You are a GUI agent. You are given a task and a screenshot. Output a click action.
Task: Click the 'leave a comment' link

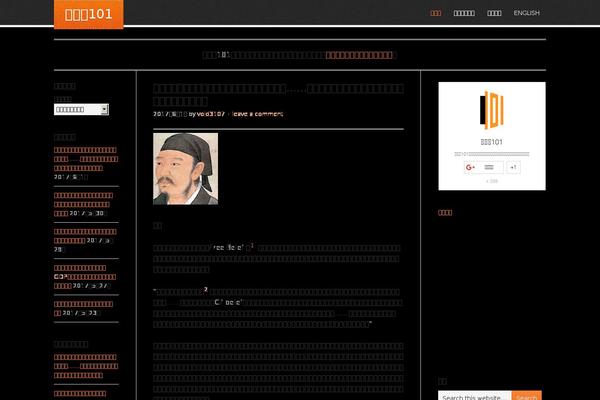point(258,114)
